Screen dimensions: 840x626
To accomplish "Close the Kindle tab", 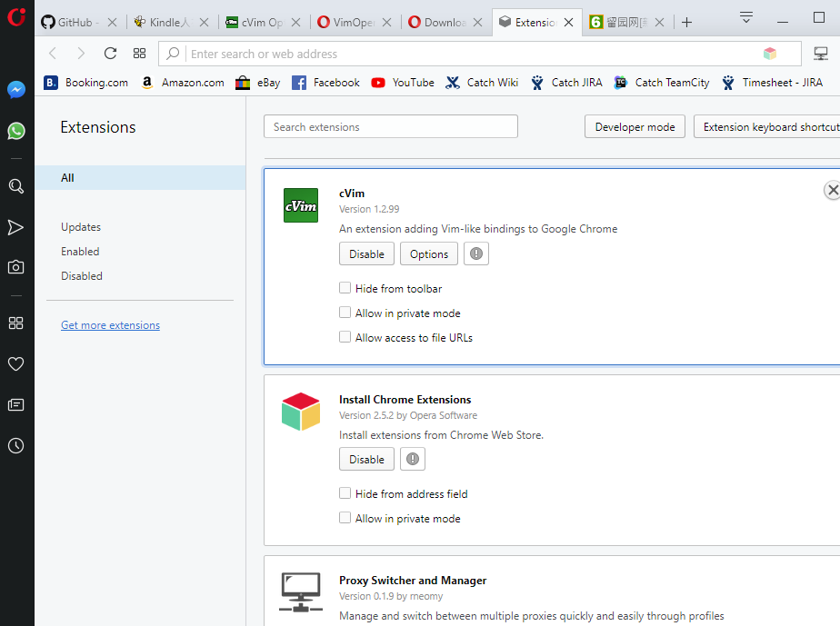I will (x=205, y=22).
